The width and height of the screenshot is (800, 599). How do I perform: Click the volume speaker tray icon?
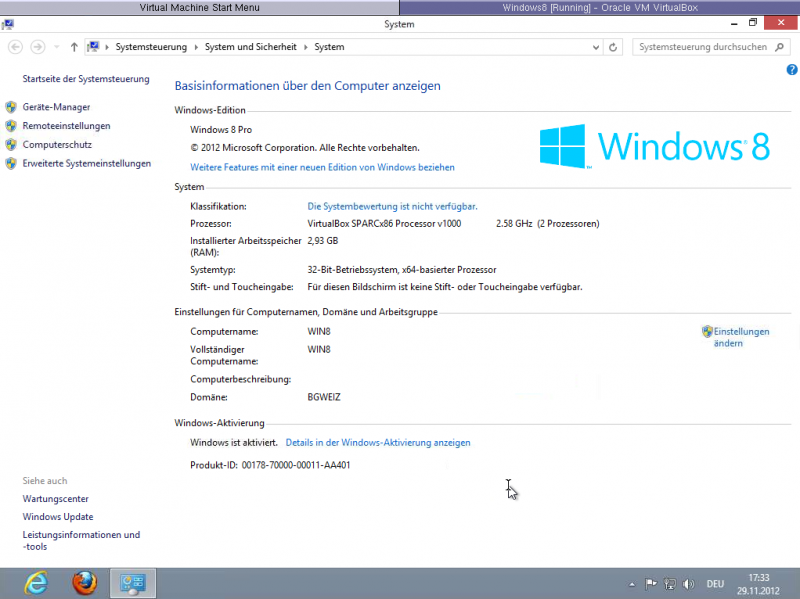[x=688, y=584]
